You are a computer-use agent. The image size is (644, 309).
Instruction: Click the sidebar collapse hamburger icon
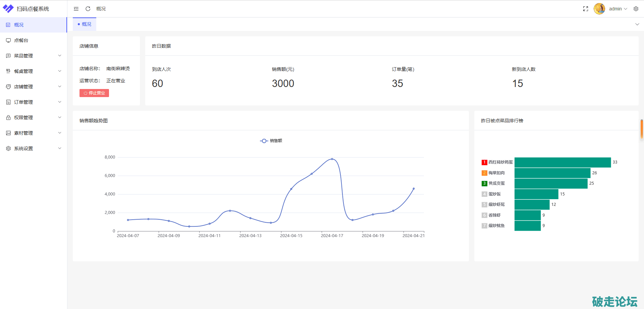[x=76, y=9]
